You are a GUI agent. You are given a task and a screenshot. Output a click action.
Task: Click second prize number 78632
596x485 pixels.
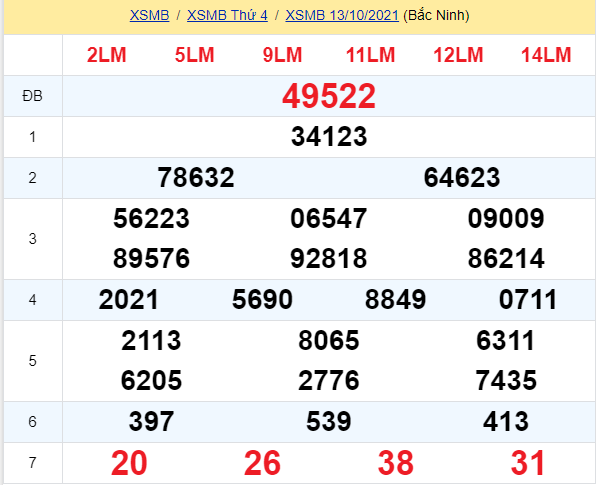pyautogui.click(x=196, y=178)
